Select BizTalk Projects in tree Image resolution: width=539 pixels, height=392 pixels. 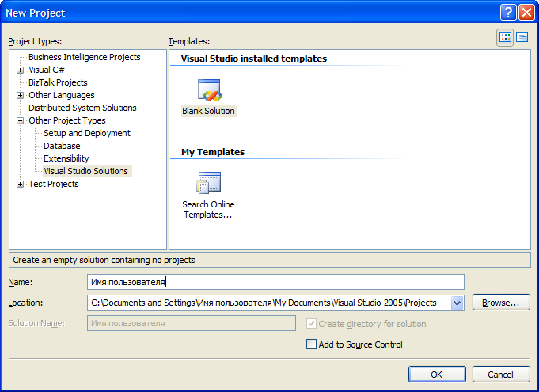click(x=58, y=82)
